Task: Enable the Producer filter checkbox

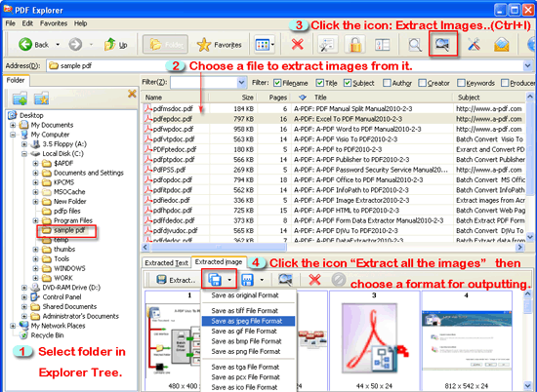Action: tap(505, 83)
